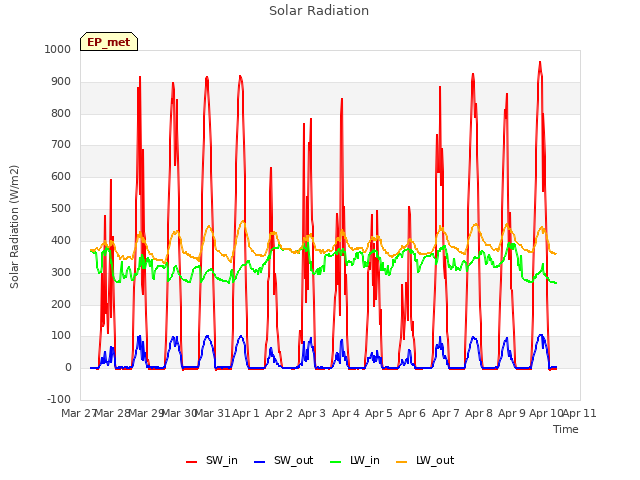Screen dimensions: 640x480
Task: Toggle LW_in series in legend
Action: click(355, 461)
